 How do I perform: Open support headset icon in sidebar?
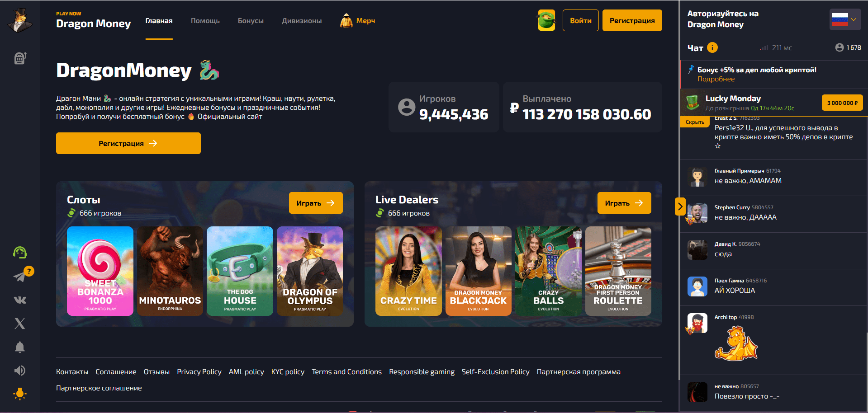tap(20, 252)
